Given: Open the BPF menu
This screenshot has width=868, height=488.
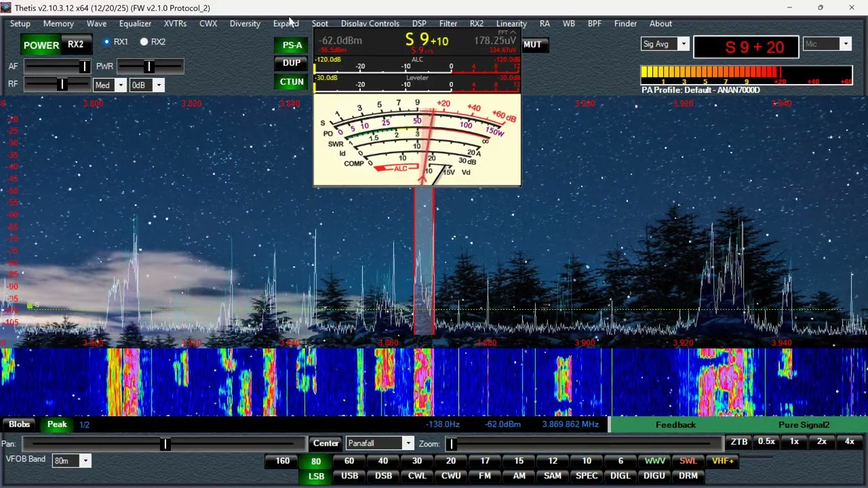Looking at the screenshot, I should pyautogui.click(x=595, y=24).
